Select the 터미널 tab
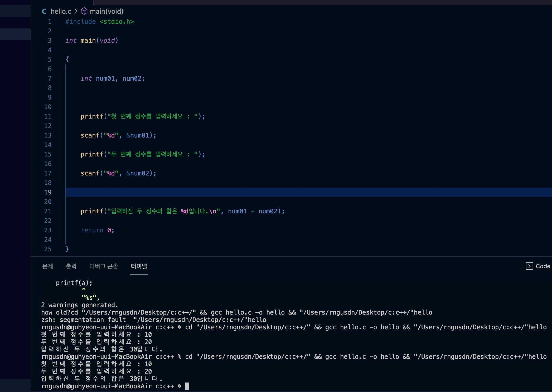552x392 pixels. click(x=139, y=266)
